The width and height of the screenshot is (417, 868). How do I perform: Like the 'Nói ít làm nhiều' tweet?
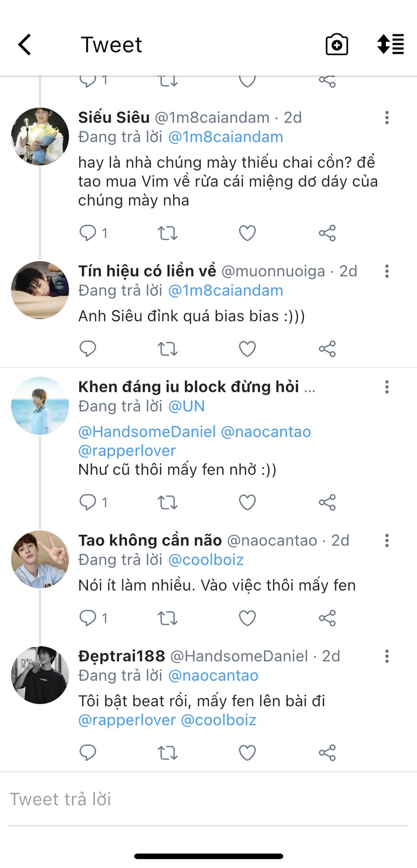[x=247, y=618]
